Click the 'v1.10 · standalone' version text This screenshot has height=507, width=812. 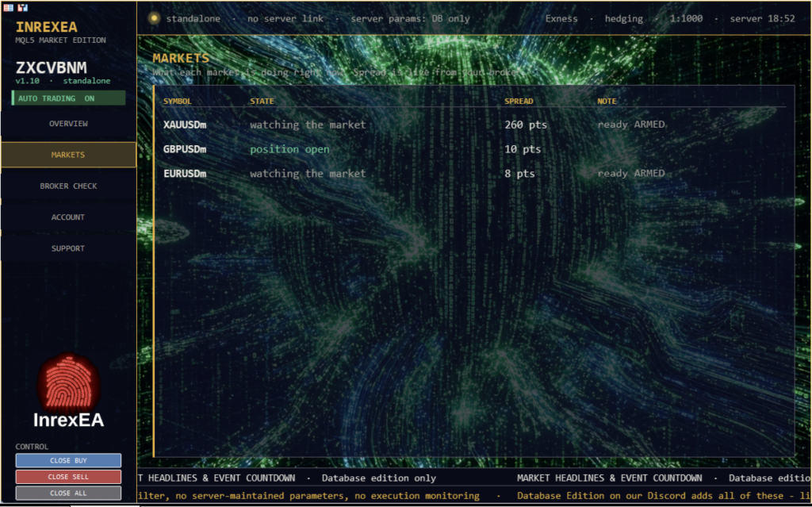click(63, 81)
